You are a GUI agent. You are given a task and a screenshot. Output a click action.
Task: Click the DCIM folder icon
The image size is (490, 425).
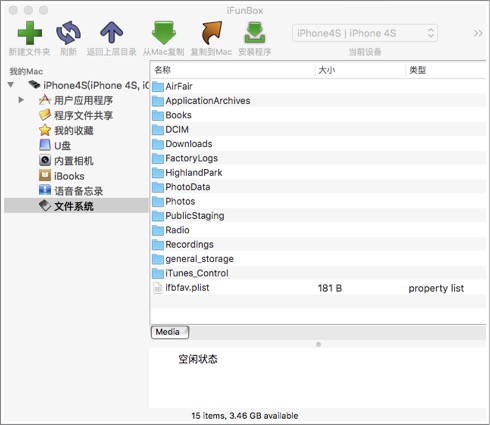click(x=158, y=130)
